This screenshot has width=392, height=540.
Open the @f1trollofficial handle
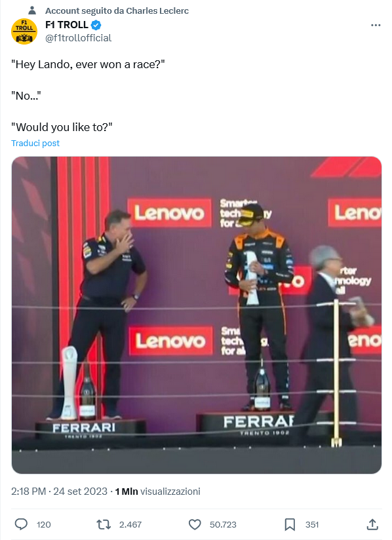click(78, 38)
